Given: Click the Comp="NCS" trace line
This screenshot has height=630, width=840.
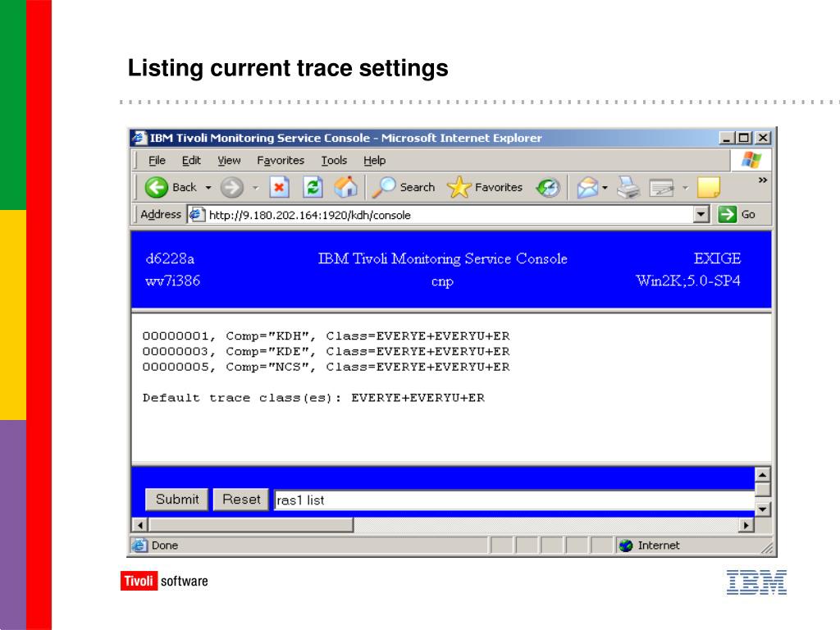Looking at the screenshot, I should [326, 367].
